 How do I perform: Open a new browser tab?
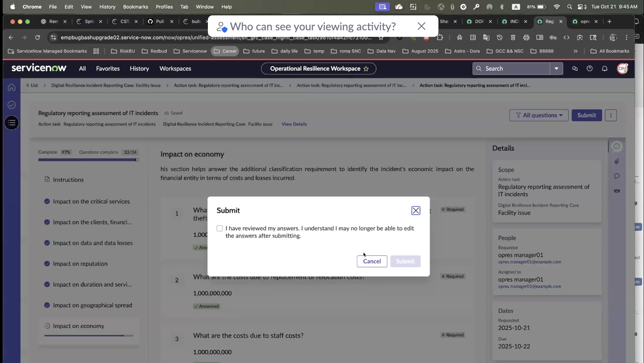(609, 21)
